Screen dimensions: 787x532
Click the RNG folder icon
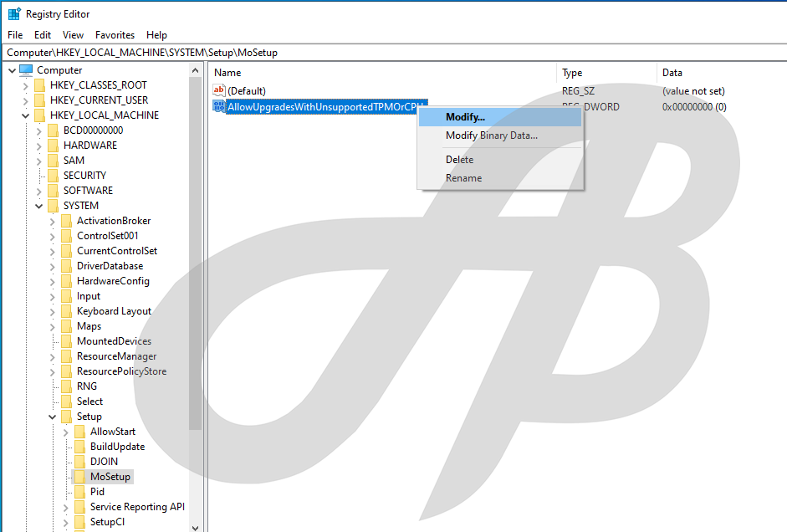tap(67, 386)
